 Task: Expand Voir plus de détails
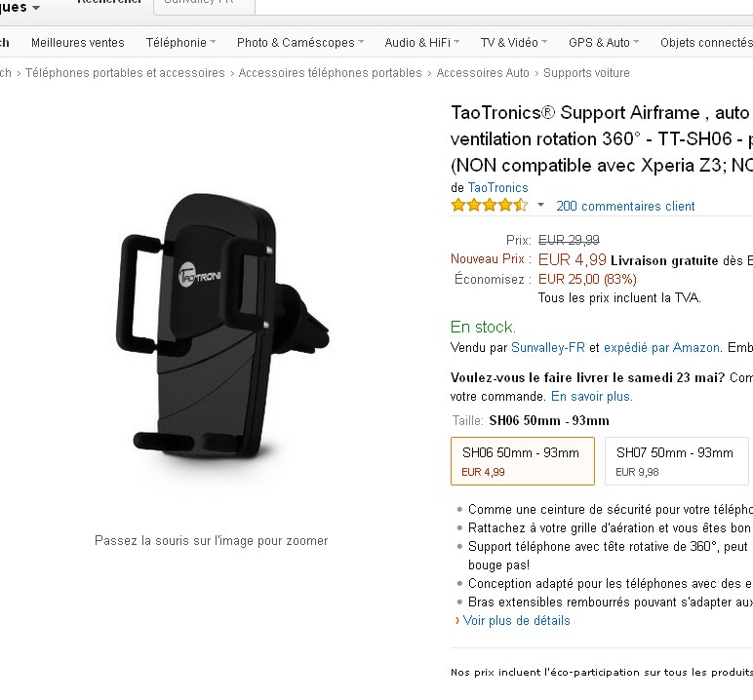click(516, 621)
